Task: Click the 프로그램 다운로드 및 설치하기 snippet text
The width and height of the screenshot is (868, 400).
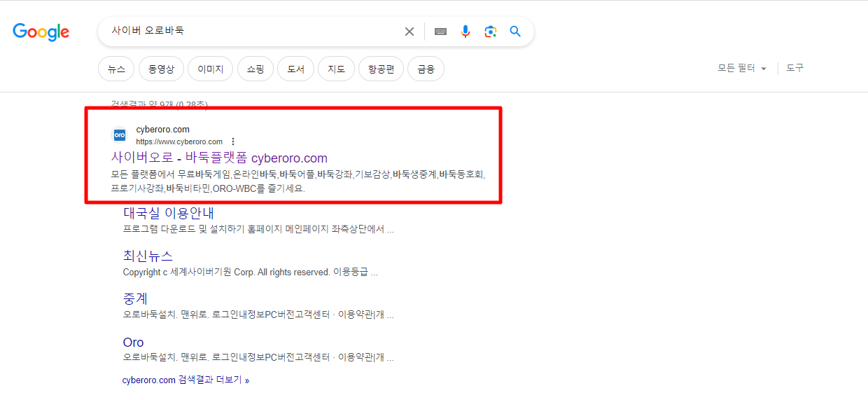Action: [x=258, y=230]
